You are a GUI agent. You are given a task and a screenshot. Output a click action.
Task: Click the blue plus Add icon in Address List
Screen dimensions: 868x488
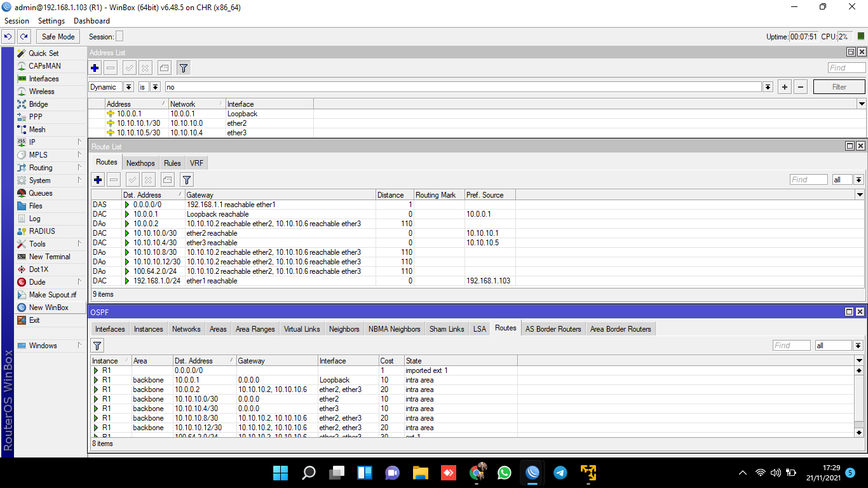point(95,68)
